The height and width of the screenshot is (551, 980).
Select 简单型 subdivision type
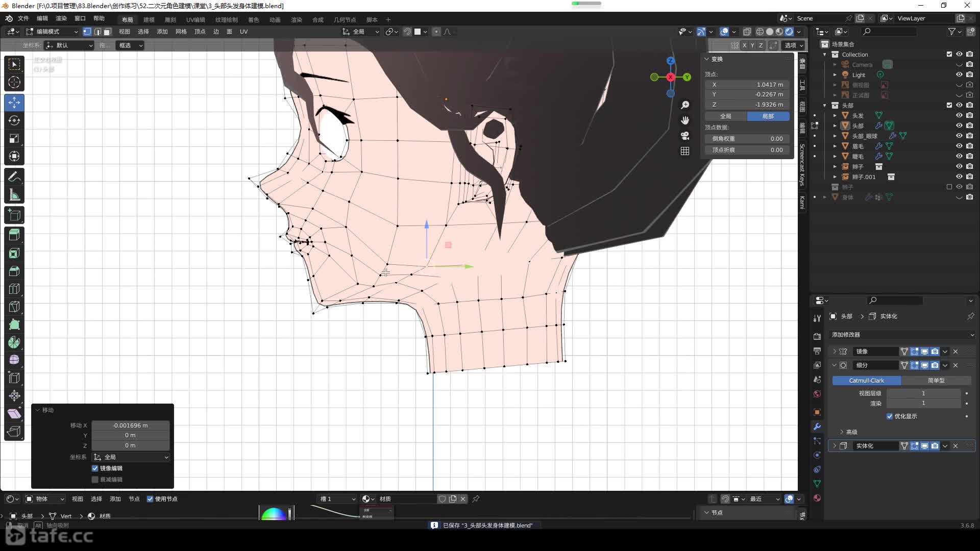[x=936, y=381]
